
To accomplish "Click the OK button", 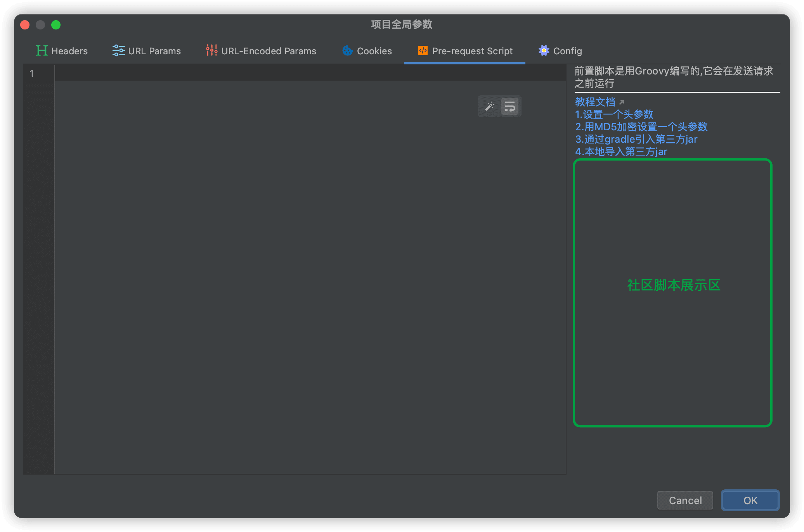I will (750, 500).
